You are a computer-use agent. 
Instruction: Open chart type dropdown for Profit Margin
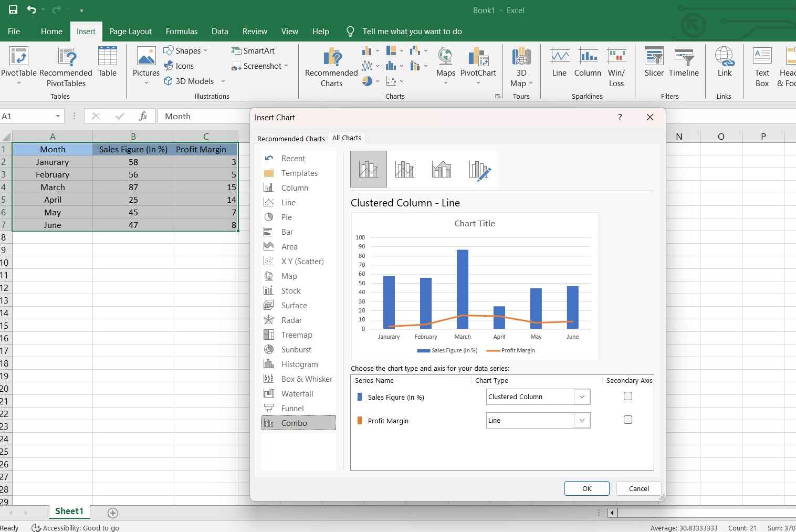(582, 421)
